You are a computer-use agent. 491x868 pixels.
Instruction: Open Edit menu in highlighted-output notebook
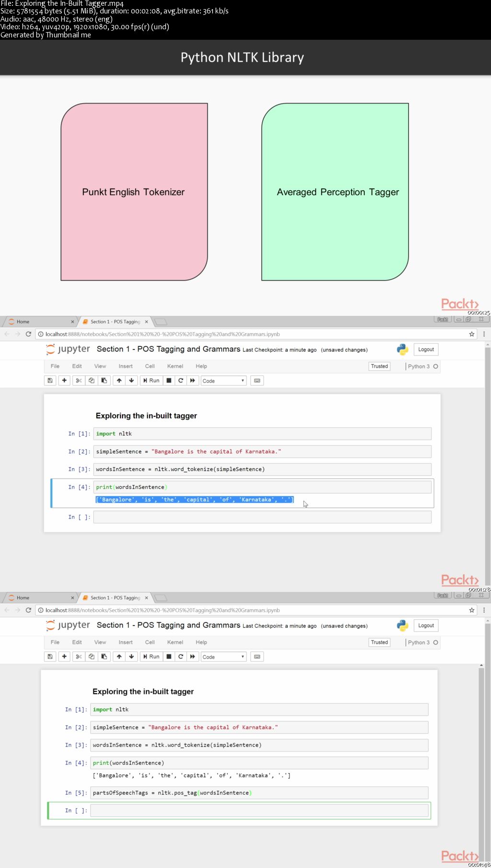click(x=77, y=366)
